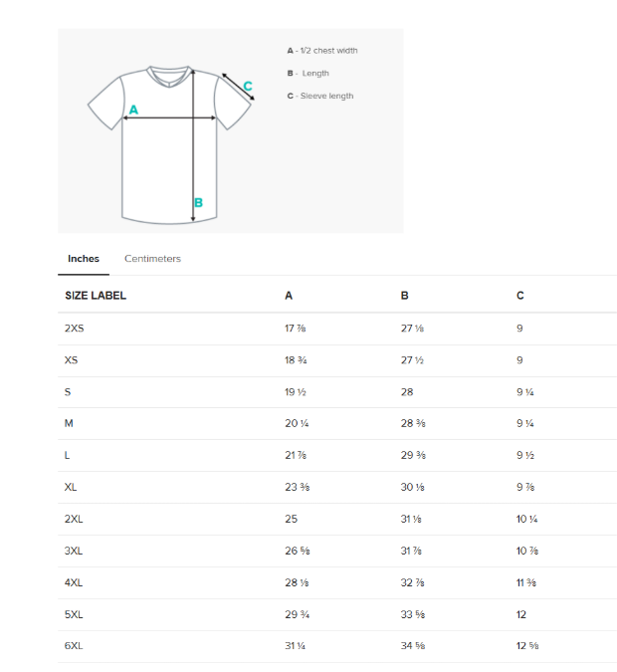Click the teal C marker near the sleeve
This screenshot has width=617, height=672.
(248, 87)
